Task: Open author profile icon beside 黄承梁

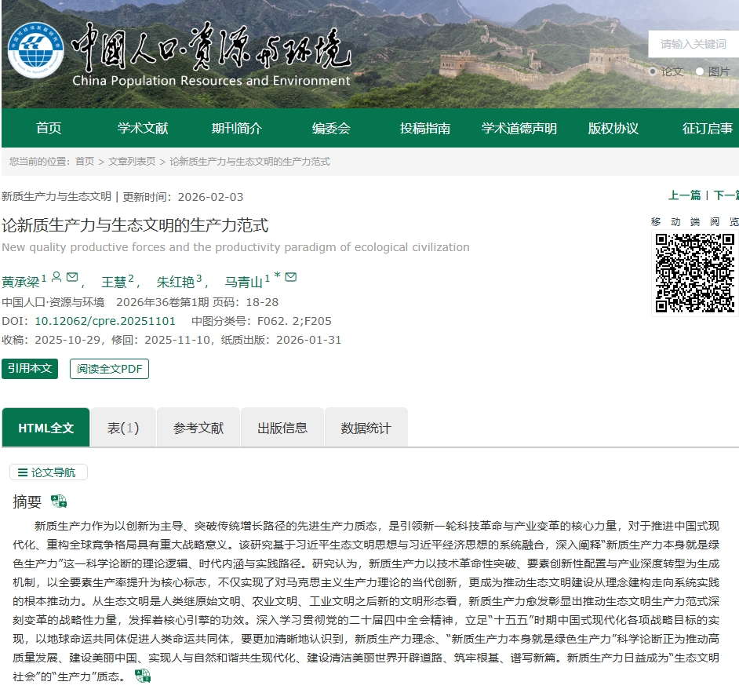Action: point(56,277)
